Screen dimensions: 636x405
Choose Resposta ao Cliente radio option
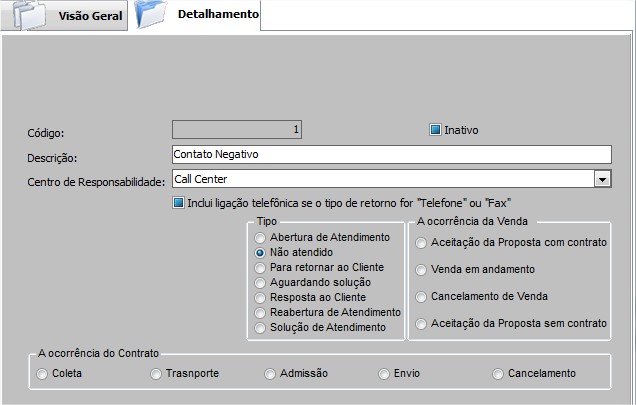click(x=261, y=298)
